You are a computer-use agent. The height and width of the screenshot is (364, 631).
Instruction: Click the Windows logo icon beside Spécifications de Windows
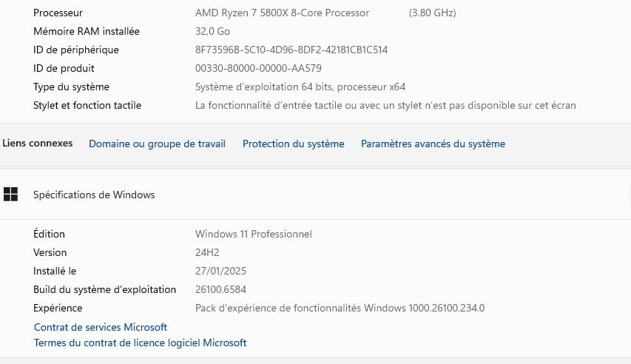(x=10, y=195)
